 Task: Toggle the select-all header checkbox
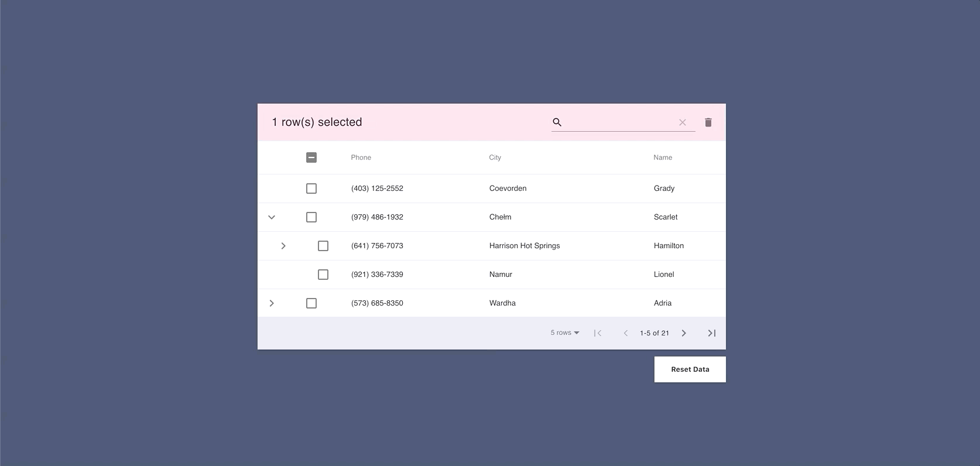pyautogui.click(x=311, y=157)
